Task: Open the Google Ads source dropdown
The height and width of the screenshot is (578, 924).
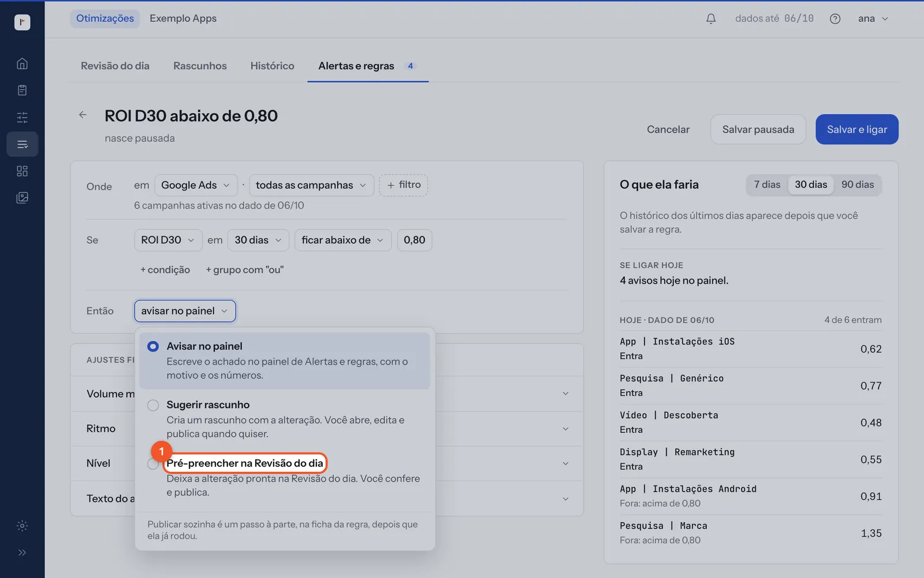Action: pyautogui.click(x=196, y=185)
